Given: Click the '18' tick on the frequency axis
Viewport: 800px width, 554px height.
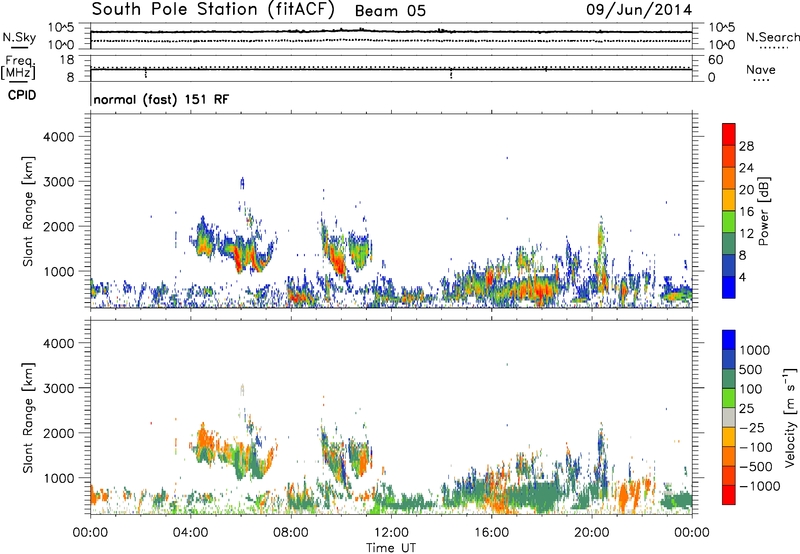Looking at the screenshot, I should [67, 60].
